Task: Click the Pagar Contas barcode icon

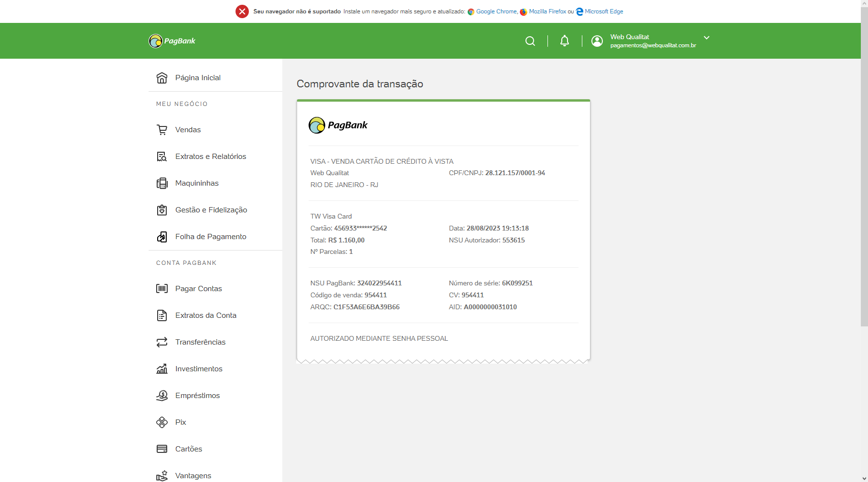Action: pos(162,289)
